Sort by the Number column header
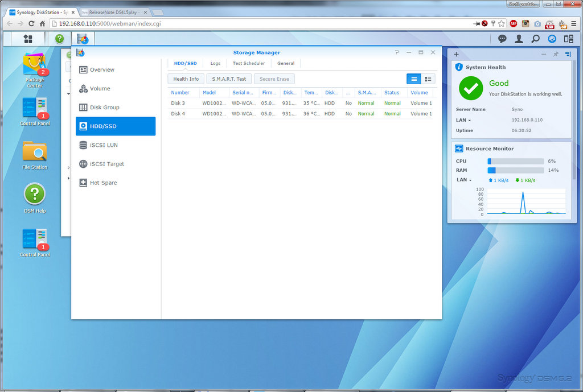583x392 pixels. click(x=183, y=93)
